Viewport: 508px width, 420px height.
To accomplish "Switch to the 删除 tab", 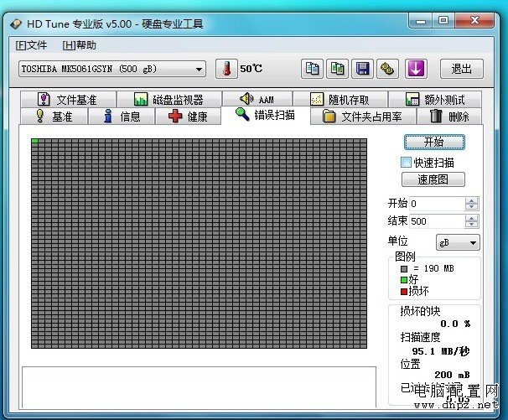I will pyautogui.click(x=449, y=116).
